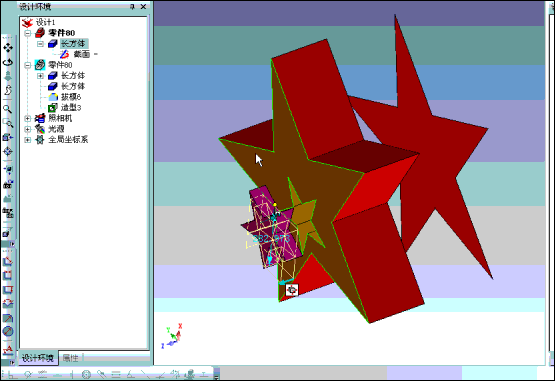Select the 照相机 camera node
The width and height of the screenshot is (555, 381).
pos(60,118)
